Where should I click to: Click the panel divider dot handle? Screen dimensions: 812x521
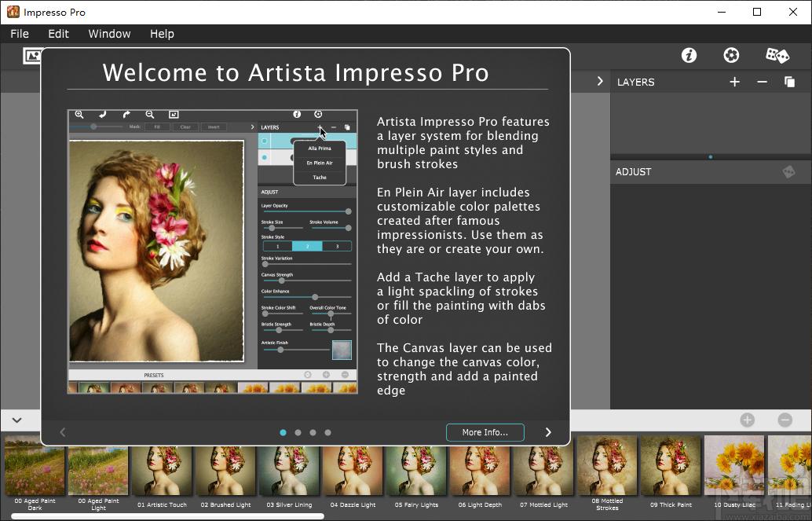[x=711, y=156]
